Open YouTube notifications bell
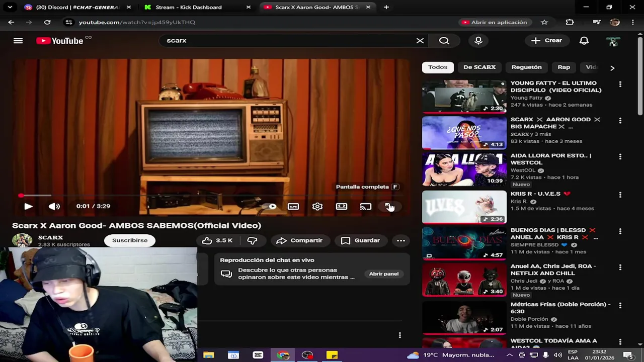Image resolution: width=644 pixels, height=362 pixels. pyautogui.click(x=584, y=41)
